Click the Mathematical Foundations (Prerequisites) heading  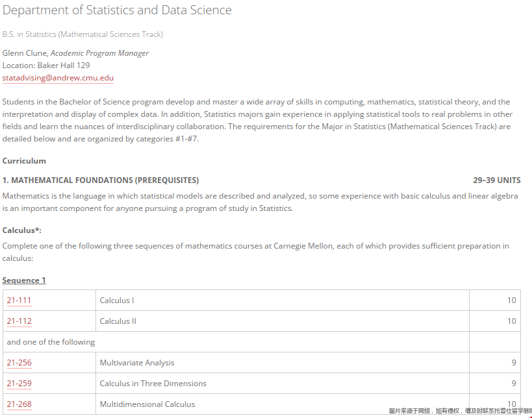tap(101, 180)
